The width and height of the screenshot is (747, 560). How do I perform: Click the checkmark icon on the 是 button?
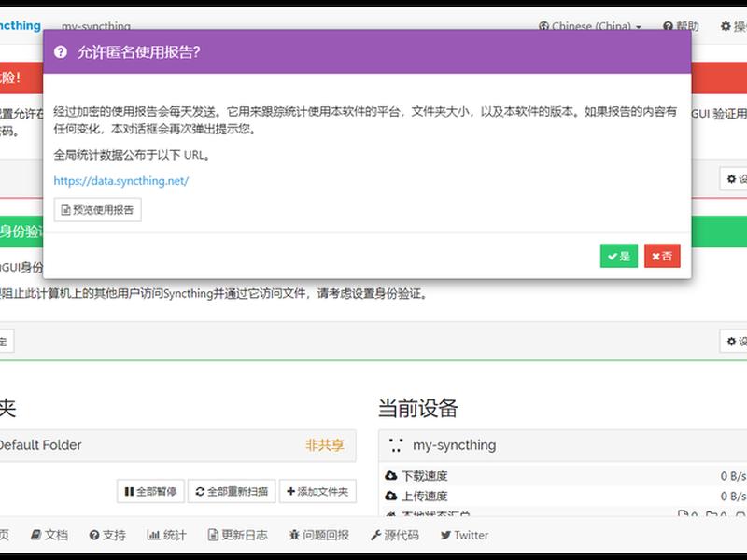613,257
